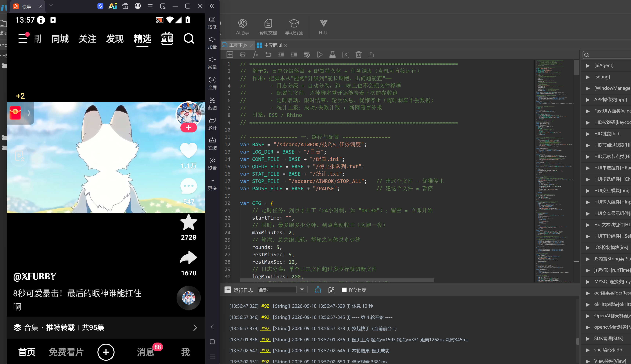Expand the IOS控制模块[ios] node
The image size is (631, 364).
tap(588, 248)
